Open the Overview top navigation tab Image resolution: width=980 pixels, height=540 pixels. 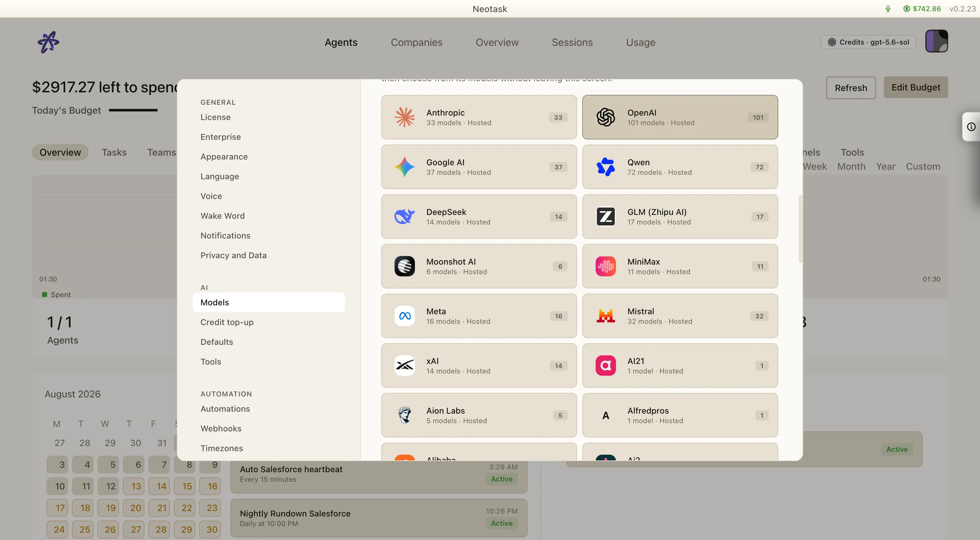tap(497, 42)
